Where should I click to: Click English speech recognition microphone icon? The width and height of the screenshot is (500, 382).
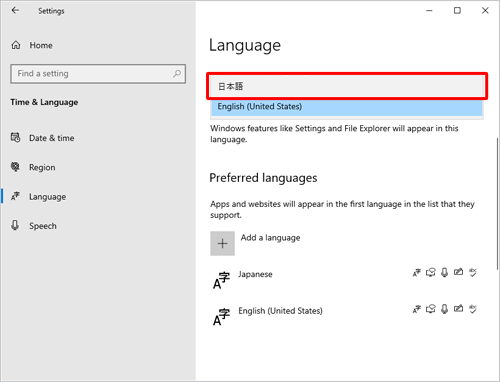pos(444,309)
